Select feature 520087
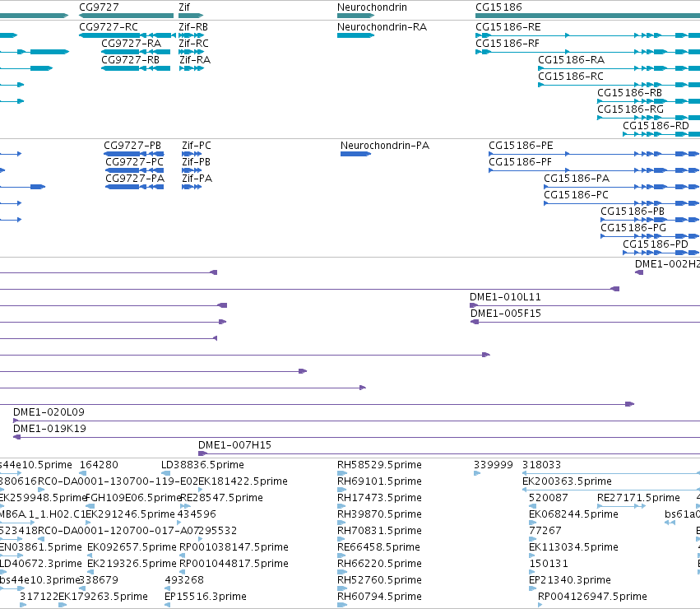The width and height of the screenshot is (700, 609). pos(548,498)
